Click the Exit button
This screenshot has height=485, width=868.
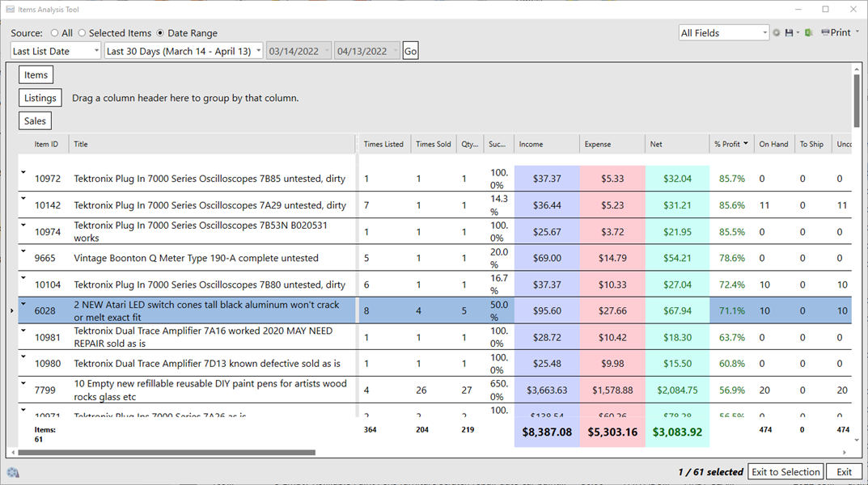845,472
